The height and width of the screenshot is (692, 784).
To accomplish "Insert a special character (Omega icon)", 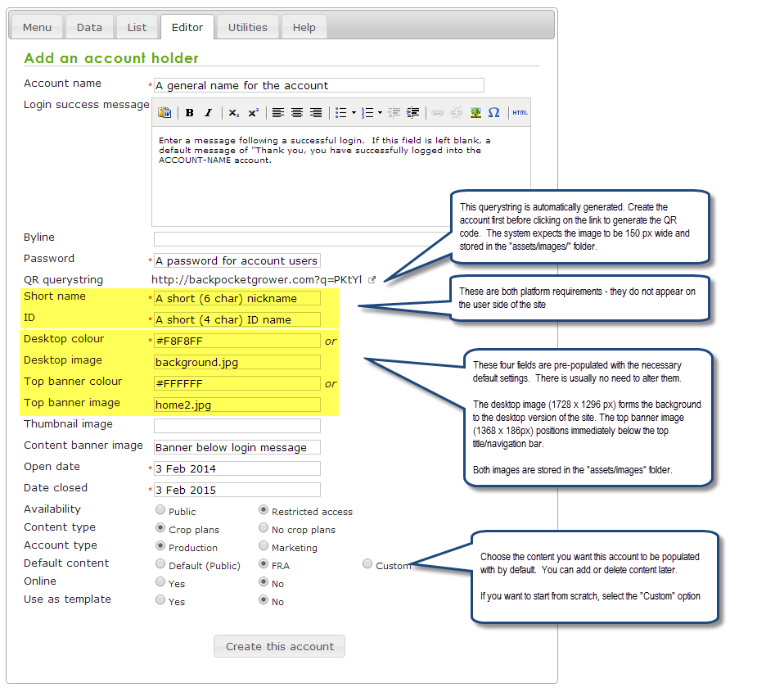I will pos(493,113).
